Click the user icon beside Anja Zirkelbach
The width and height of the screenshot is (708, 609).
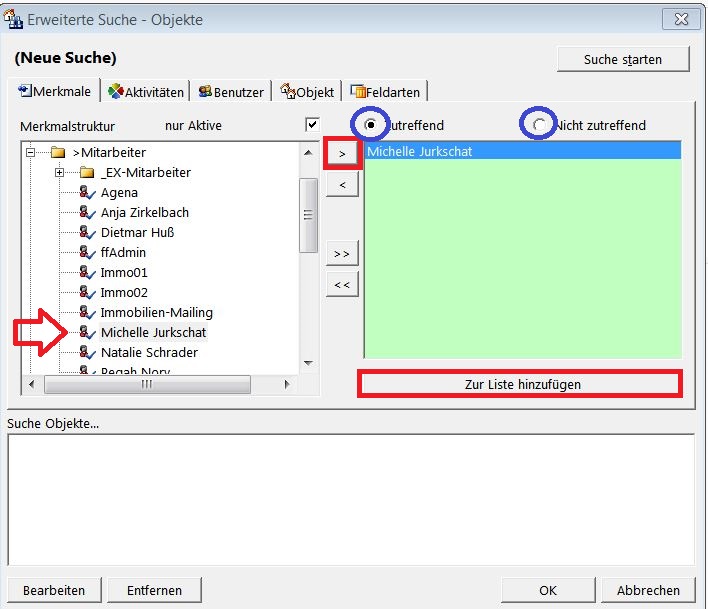pos(87,213)
